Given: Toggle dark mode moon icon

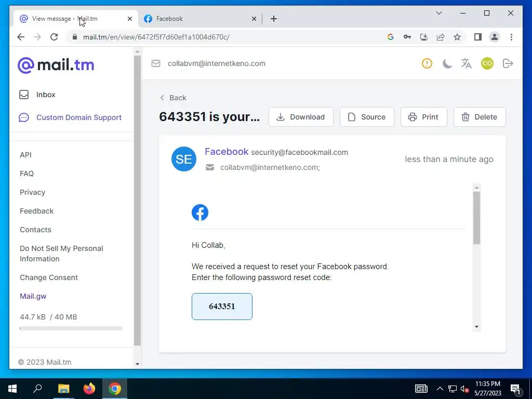Looking at the screenshot, I should (447, 63).
